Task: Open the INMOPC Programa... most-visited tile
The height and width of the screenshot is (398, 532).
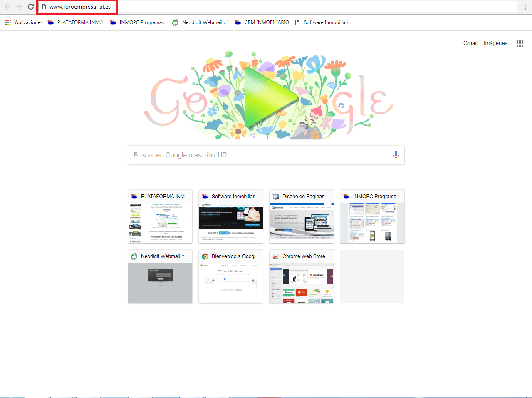Action: click(372, 216)
